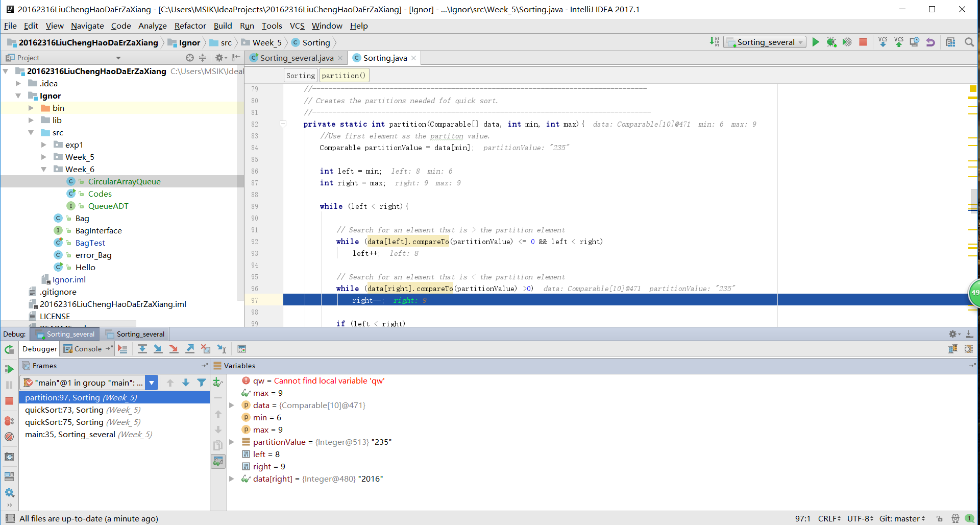The width and height of the screenshot is (980, 525).
Task: Expand the lib folder
Action: [x=31, y=120]
